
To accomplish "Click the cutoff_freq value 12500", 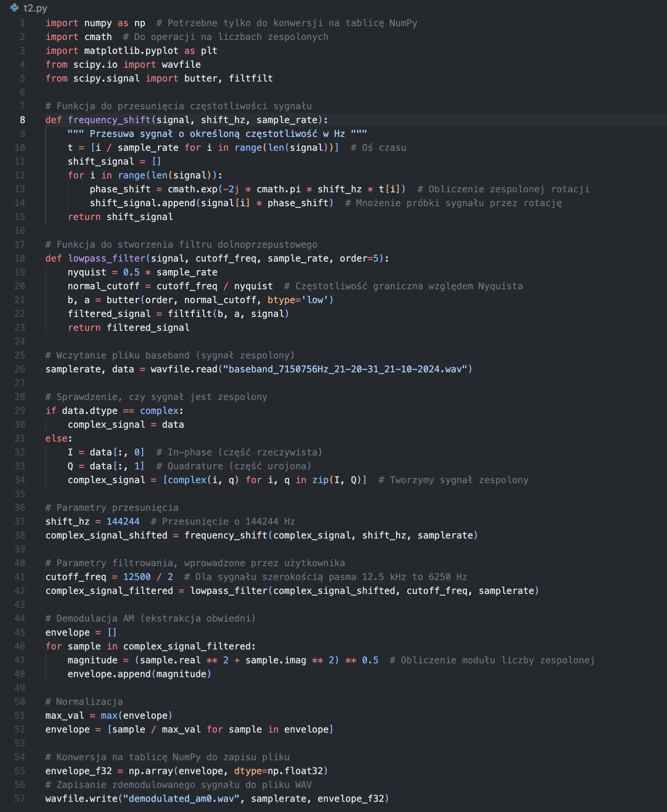I will point(137,577).
